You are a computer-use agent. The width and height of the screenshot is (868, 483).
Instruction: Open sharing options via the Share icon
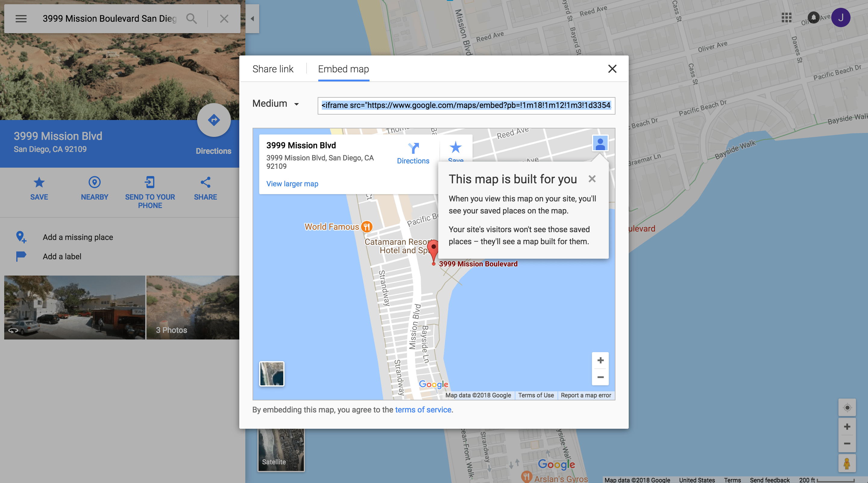(x=205, y=182)
